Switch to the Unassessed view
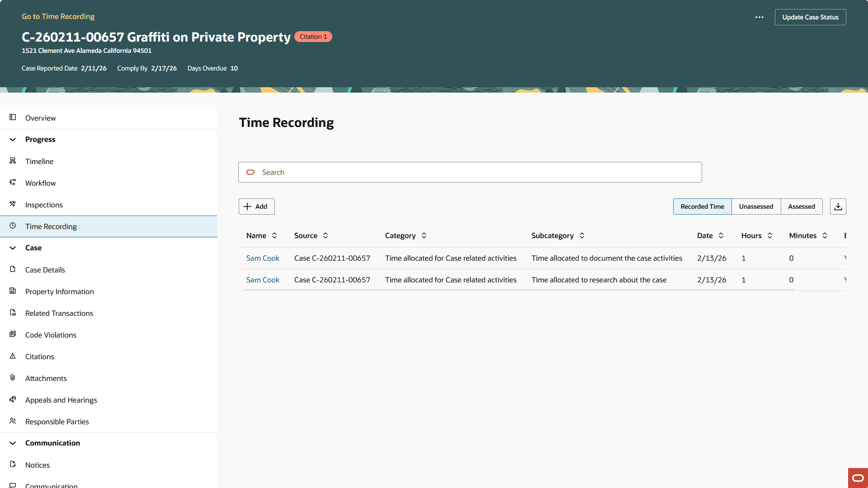 [x=755, y=206]
